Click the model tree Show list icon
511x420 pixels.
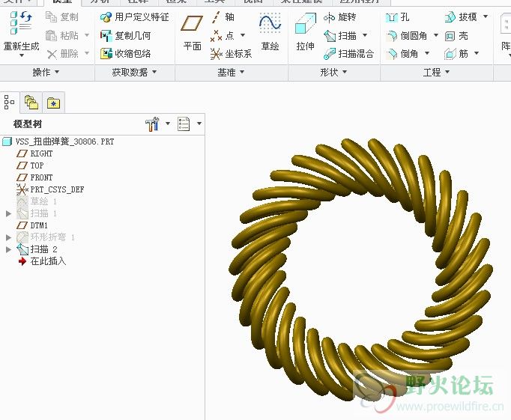point(184,124)
